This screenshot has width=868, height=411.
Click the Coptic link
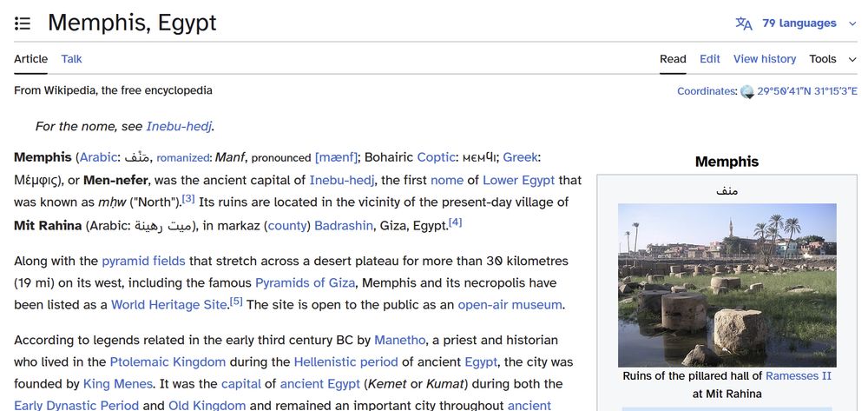436,157
